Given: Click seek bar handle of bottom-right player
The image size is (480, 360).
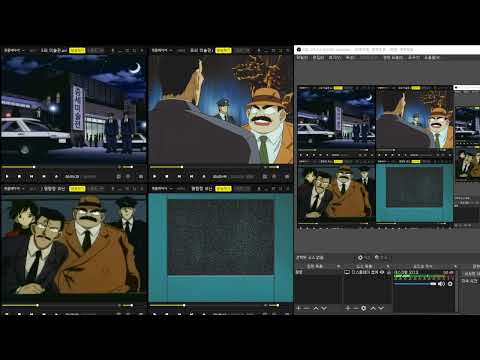Looking at the screenshot, I should [184, 305].
